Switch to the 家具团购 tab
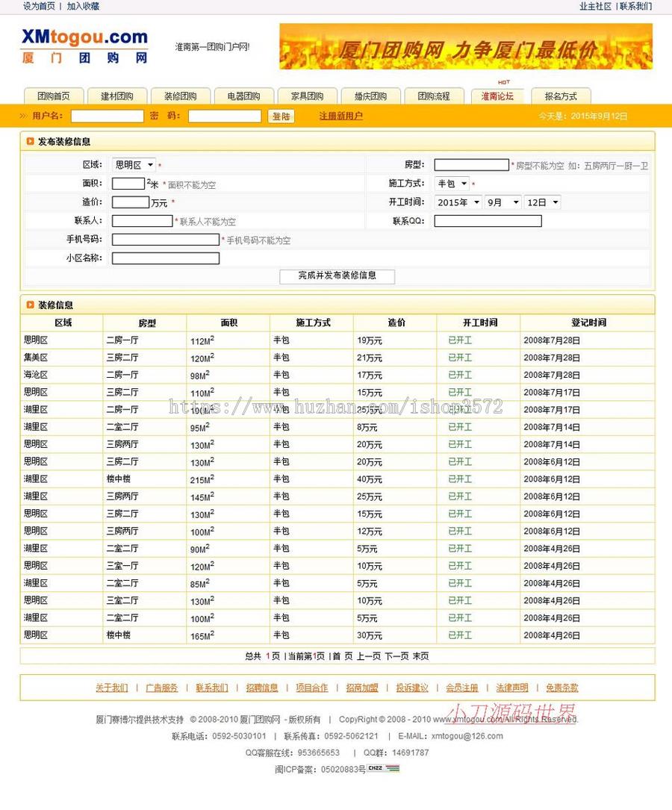The width and height of the screenshot is (672, 810). pyautogui.click(x=308, y=96)
